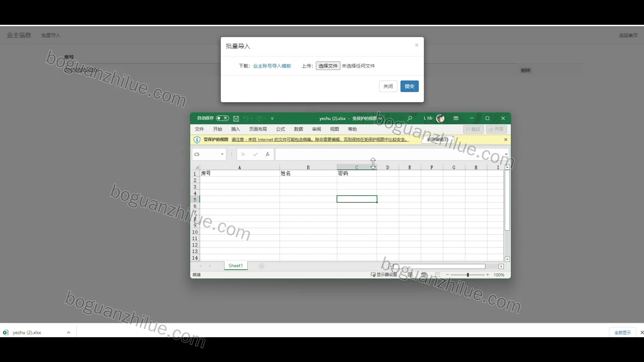Switch to Normal view in status bar
Screen dimensions: 644x362
[x=410, y=275]
